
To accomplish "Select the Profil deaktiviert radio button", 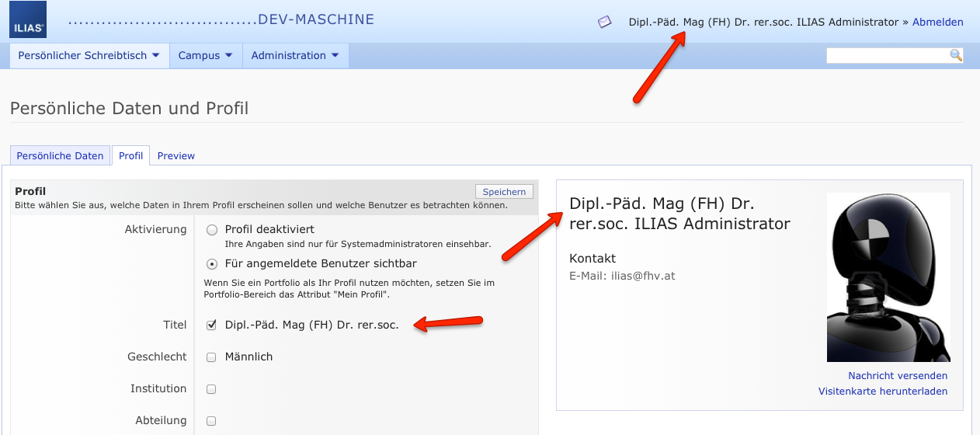I will (x=212, y=230).
